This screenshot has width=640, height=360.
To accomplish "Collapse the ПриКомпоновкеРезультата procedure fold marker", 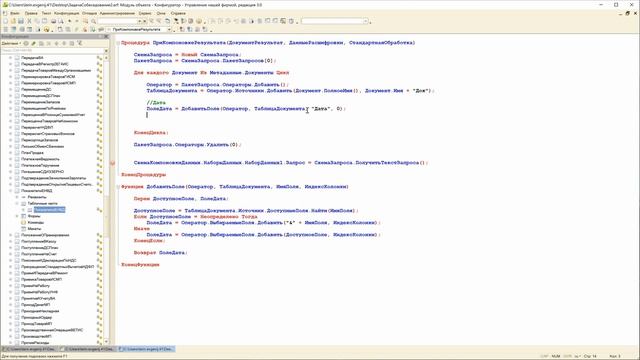I will pos(118,43).
